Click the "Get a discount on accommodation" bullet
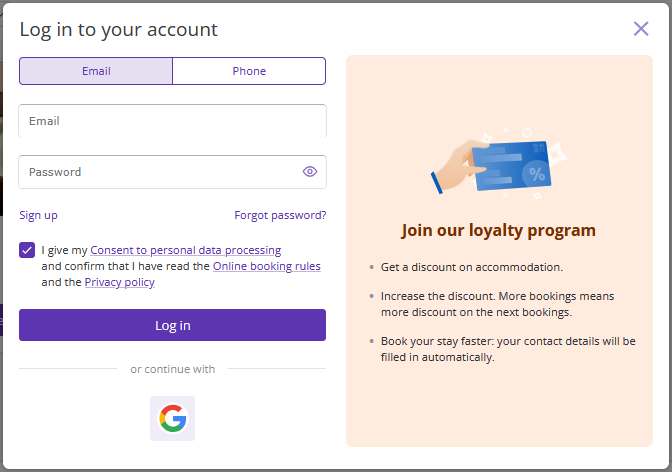The height and width of the screenshot is (472, 672). point(472,267)
